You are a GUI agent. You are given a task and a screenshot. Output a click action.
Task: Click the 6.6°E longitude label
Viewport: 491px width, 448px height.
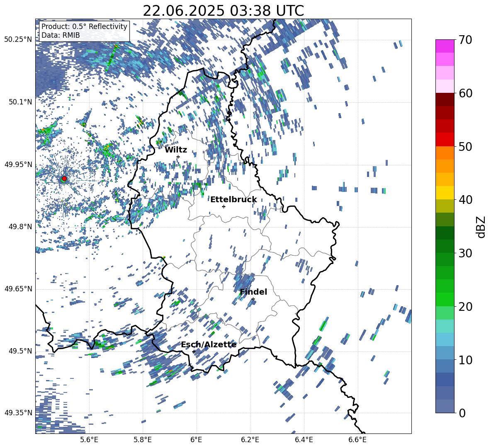pos(357,440)
